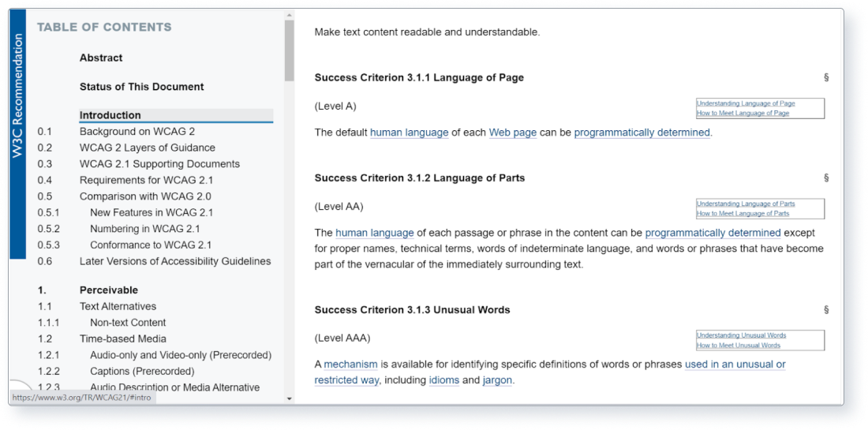This screenshot has width=868, height=430.
Task: Select the Introduction contents entry
Action: 176,115
